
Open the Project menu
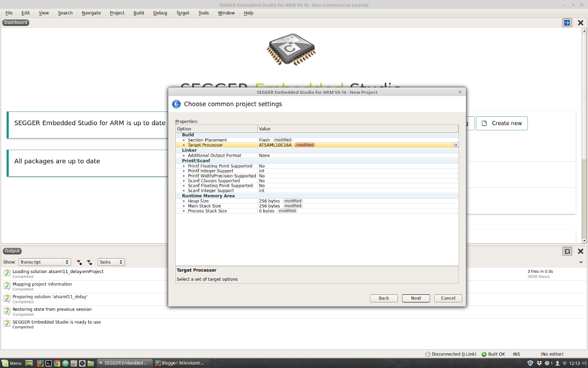pos(117,13)
